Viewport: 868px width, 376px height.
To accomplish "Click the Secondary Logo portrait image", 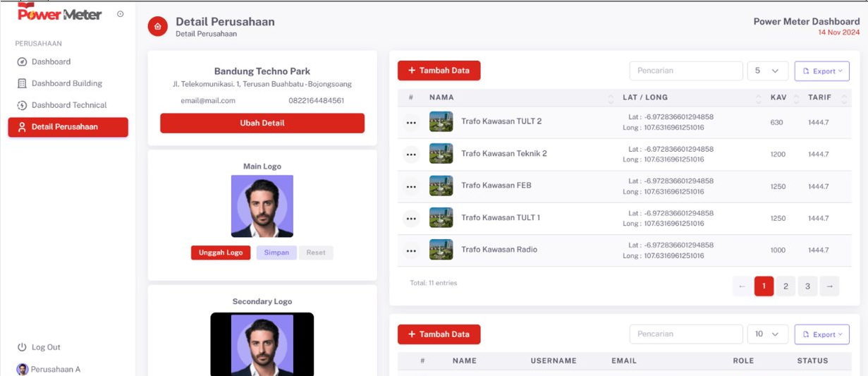I will [262, 344].
